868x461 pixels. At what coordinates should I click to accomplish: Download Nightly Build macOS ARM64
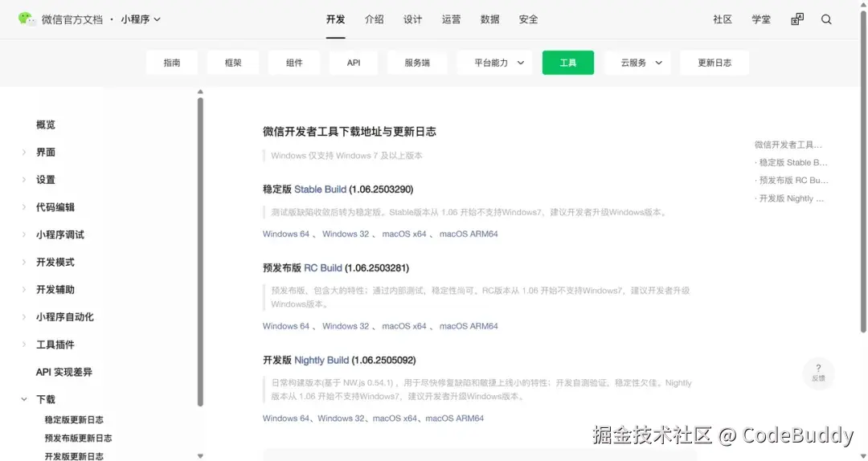tap(454, 418)
